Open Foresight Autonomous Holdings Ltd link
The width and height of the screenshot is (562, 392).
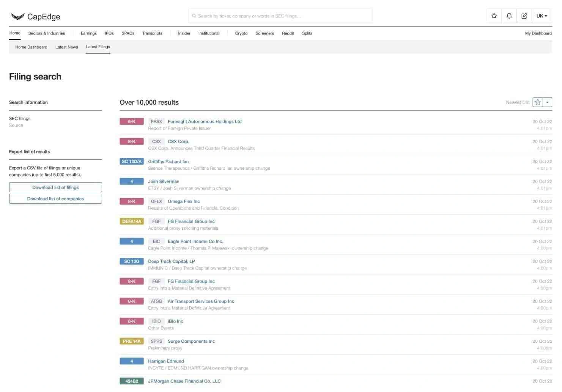tap(205, 122)
